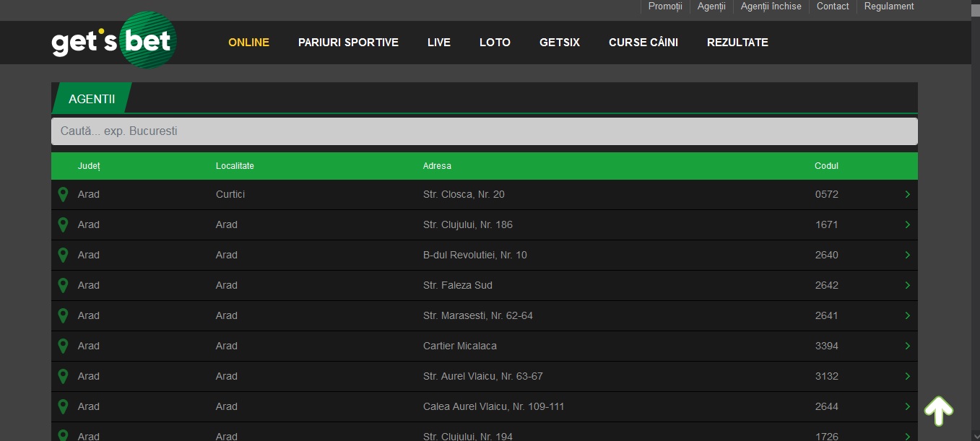Open the ONLINE menu item
The image size is (980, 441).
coord(248,43)
